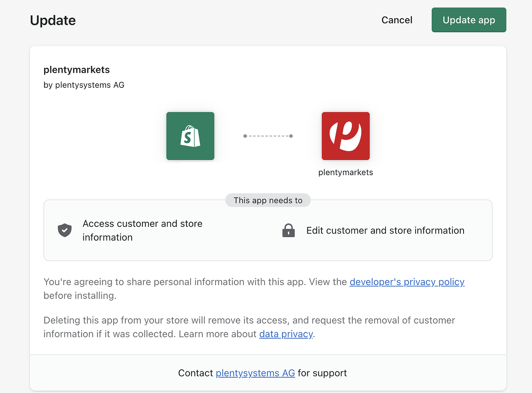Click the padlock icon
Screen dimensions: 532x393
[288, 230]
